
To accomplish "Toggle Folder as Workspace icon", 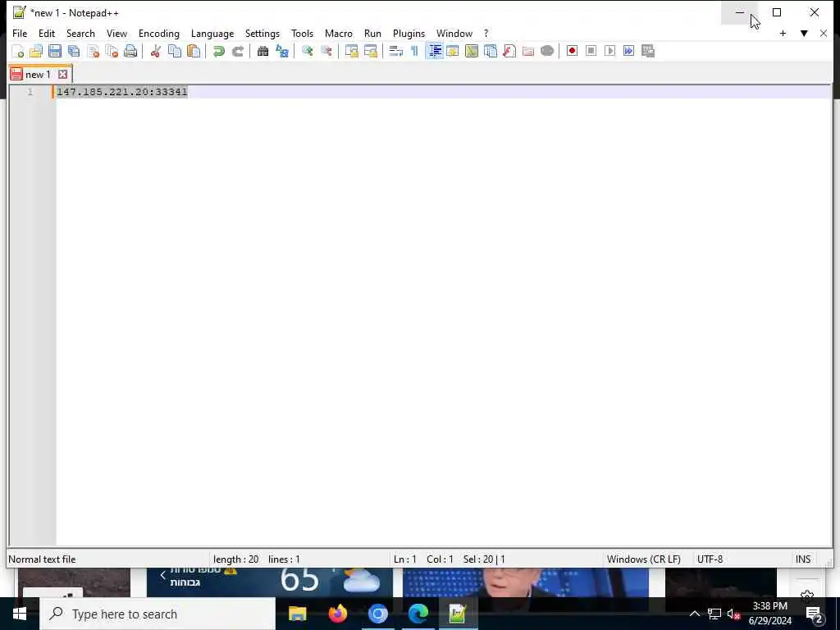I will point(528,51).
